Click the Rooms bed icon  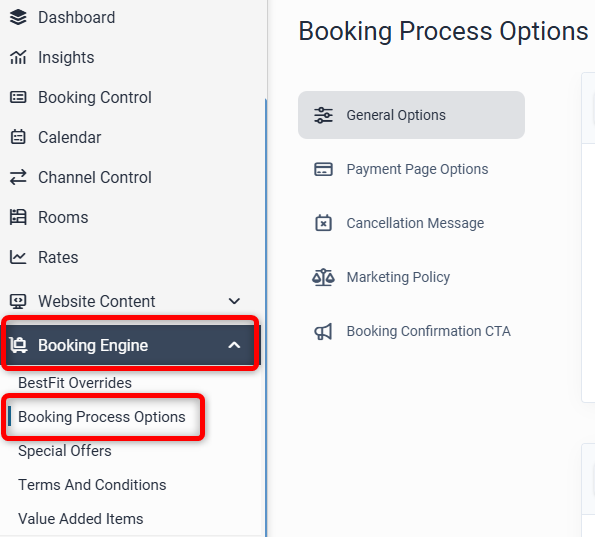[x=18, y=217]
